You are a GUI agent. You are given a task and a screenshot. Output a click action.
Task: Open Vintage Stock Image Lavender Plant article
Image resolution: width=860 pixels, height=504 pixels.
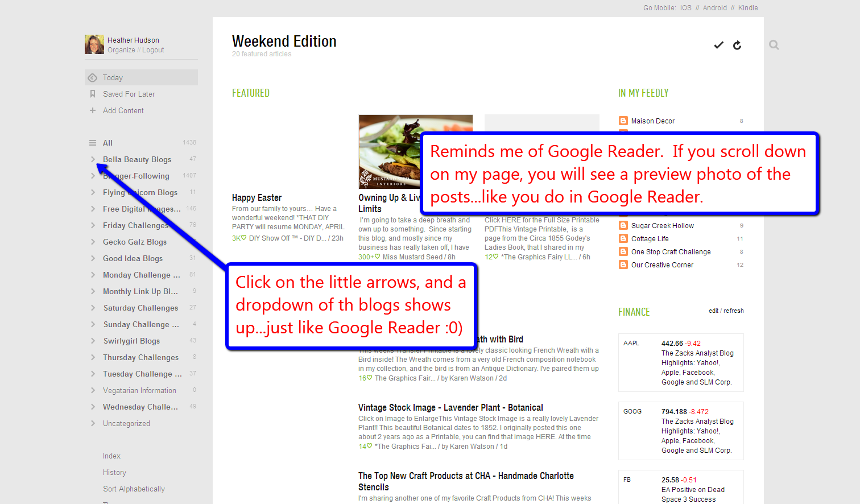(x=450, y=407)
